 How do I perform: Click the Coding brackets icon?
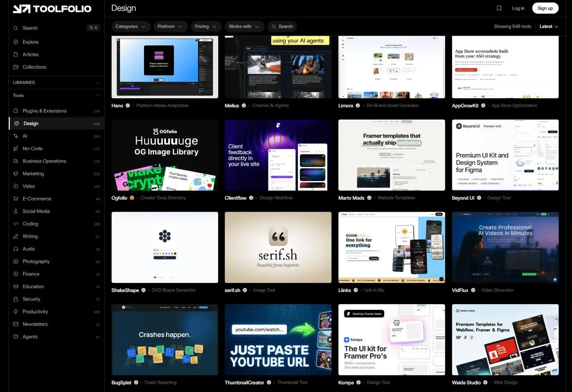point(16,224)
